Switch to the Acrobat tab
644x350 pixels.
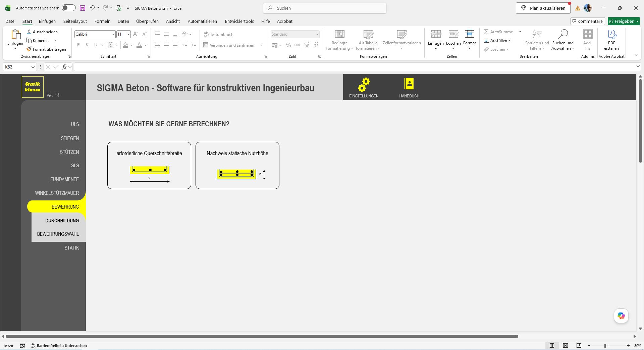[285, 21]
